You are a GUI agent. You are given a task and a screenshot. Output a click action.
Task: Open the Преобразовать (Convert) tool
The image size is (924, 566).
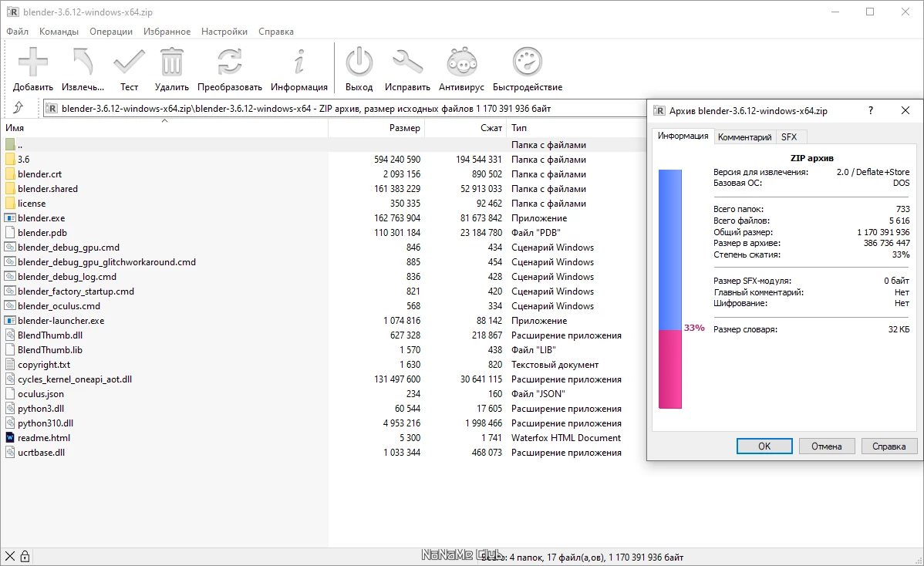click(229, 62)
